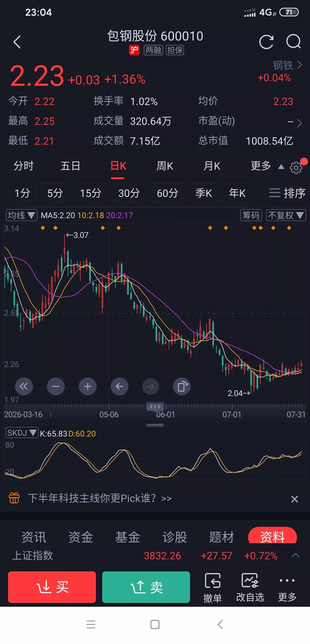Tap the stock title 包钢股份 600010

point(155,36)
